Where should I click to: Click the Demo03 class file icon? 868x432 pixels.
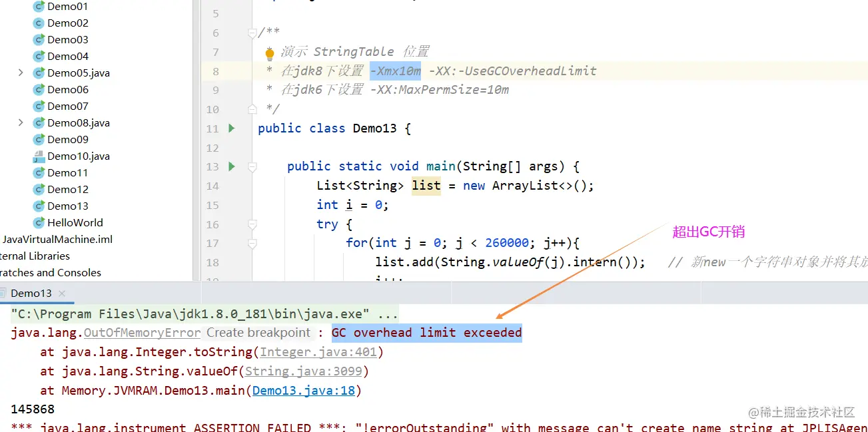[x=39, y=40]
